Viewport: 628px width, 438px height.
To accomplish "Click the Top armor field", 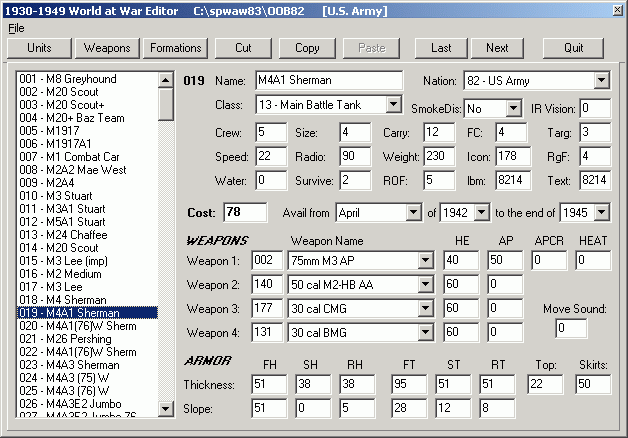I will [545, 384].
